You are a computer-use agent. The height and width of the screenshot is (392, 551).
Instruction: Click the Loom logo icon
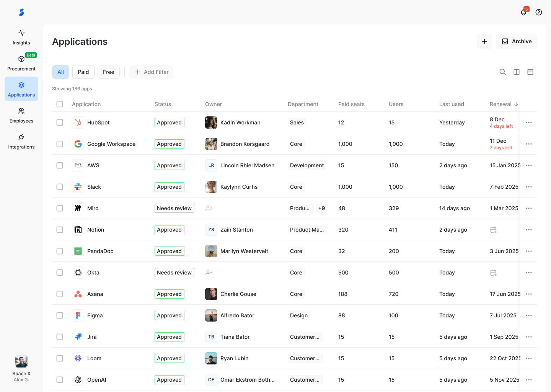tap(78, 358)
